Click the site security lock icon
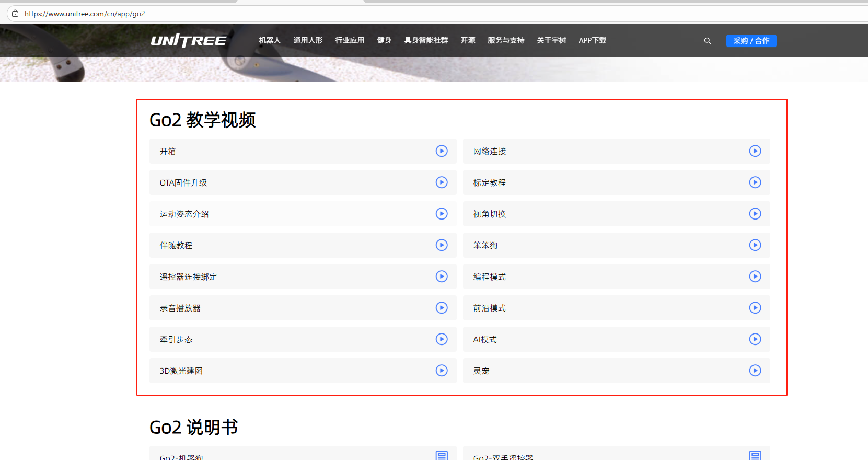Screen dimensions: 868x460 pyautogui.click(x=15, y=14)
